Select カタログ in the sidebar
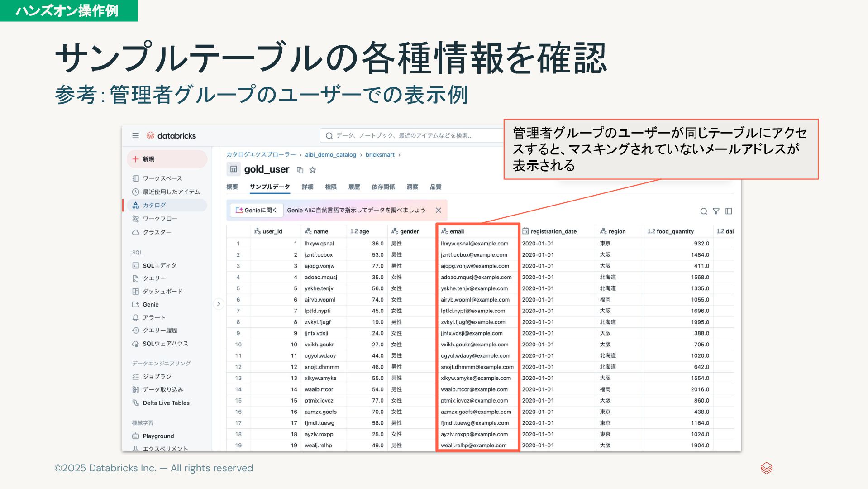This screenshot has width=868, height=489. click(x=167, y=206)
